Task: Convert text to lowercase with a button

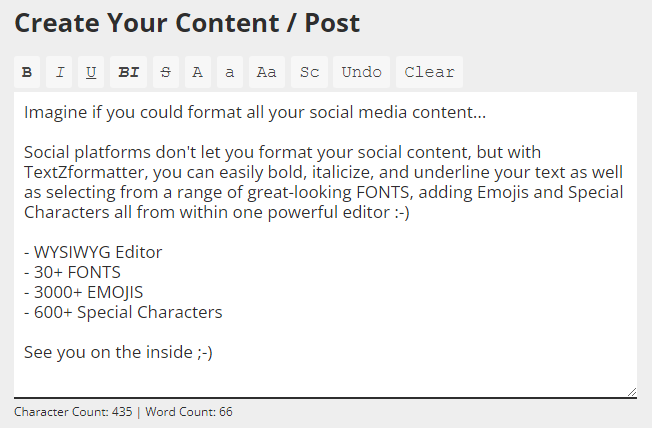Action: 230,72
